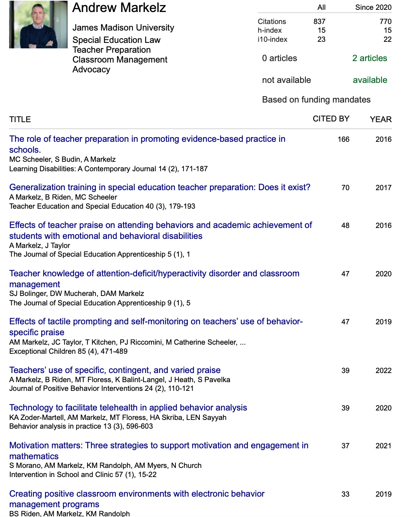Select the 'Special Education Law' interest
420x517 pixels.
point(116,40)
